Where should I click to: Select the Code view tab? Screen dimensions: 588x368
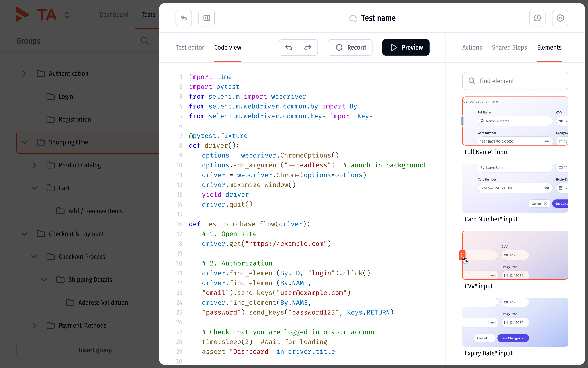(x=228, y=48)
